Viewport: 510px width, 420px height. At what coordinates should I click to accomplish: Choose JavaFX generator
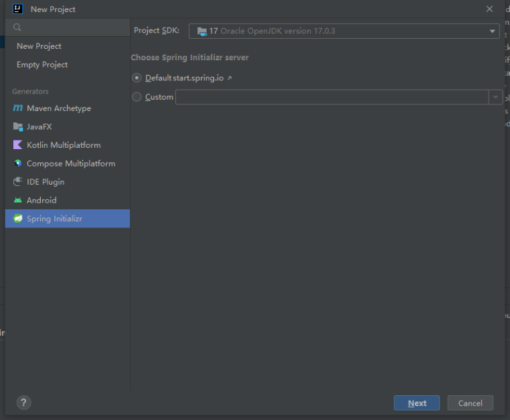point(68,127)
